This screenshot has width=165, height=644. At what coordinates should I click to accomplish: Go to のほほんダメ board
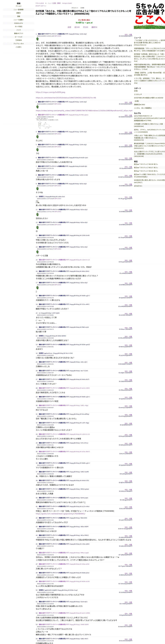(x=18, y=23)
